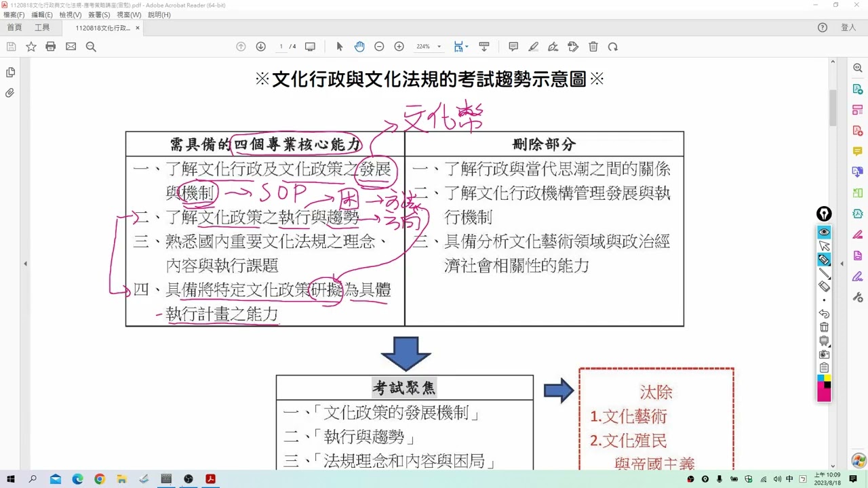The image size is (868, 488).
Task: Open the 說明(H) menu
Action: click(x=159, y=15)
